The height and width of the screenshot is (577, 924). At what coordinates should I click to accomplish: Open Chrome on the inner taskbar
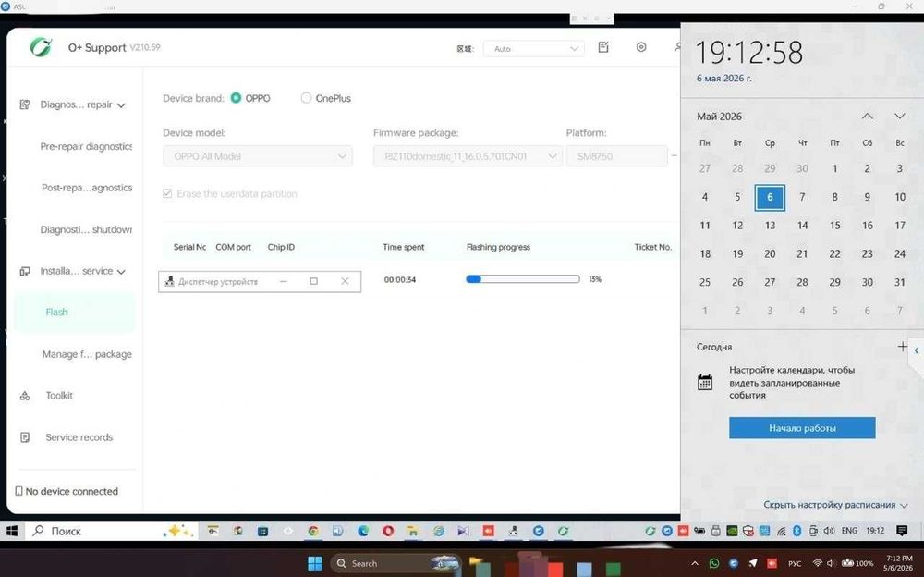(x=313, y=531)
